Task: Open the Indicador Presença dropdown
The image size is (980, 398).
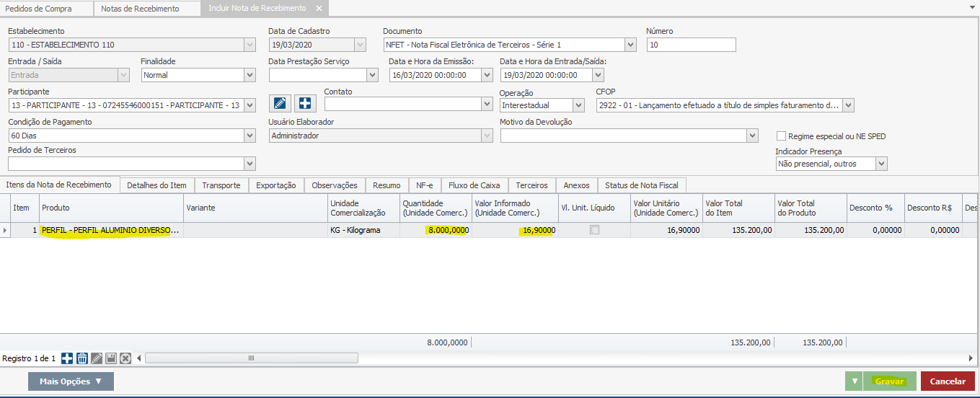Action: click(x=880, y=164)
